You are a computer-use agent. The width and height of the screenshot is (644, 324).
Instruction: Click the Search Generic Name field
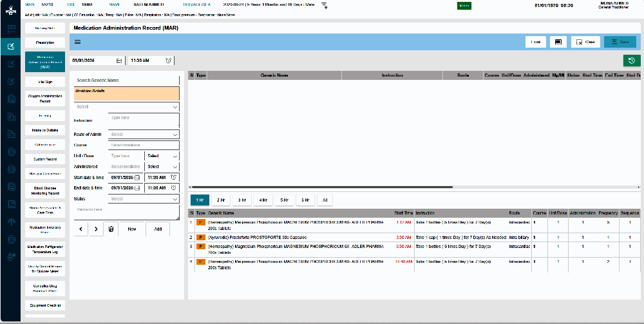coord(126,81)
